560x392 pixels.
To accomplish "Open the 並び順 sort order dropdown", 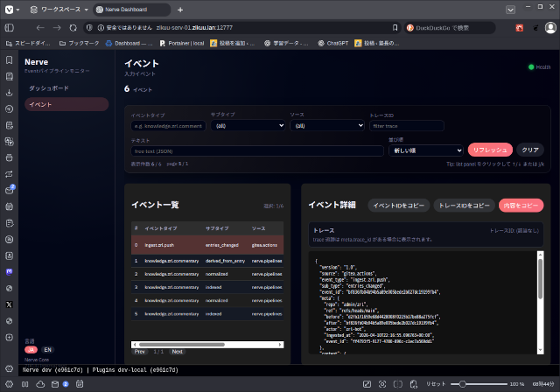I will click(x=425, y=150).
